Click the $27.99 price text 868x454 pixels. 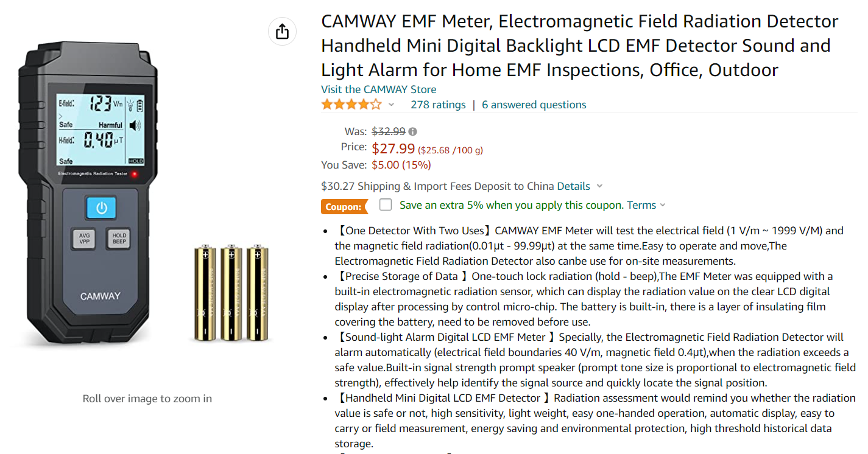pyautogui.click(x=393, y=148)
